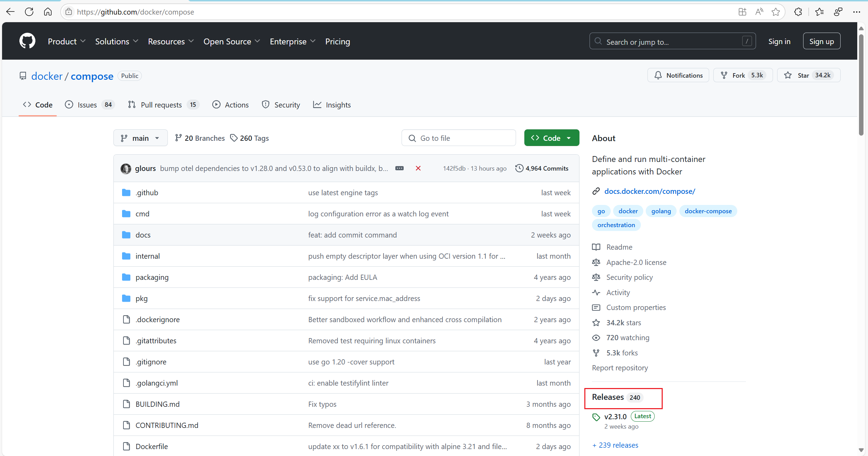Switch to the Code tab
Viewport: 868px width, 456px height.
(38, 105)
